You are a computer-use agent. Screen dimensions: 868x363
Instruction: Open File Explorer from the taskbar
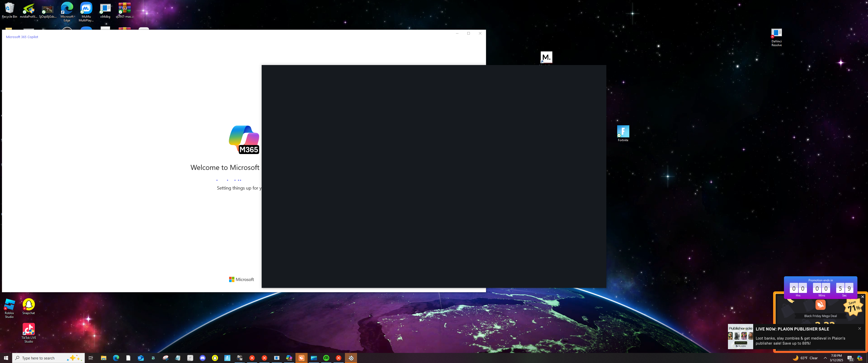pos(103,358)
